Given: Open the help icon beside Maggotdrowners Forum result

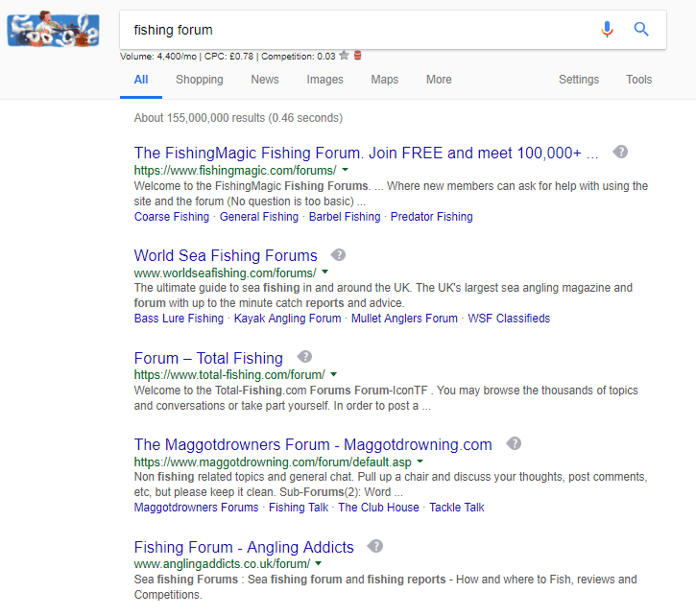Looking at the screenshot, I should (x=514, y=443).
